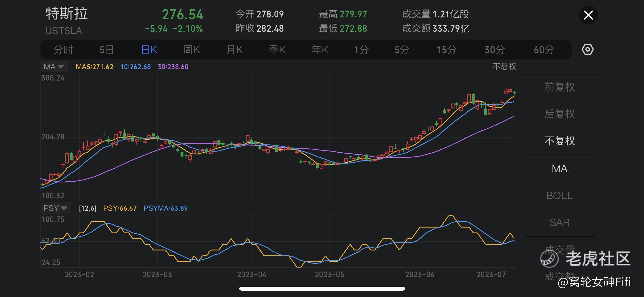This screenshot has height=297, width=644.
Task: Switch to 60分 sixty-minute chart
Action: pyautogui.click(x=544, y=50)
